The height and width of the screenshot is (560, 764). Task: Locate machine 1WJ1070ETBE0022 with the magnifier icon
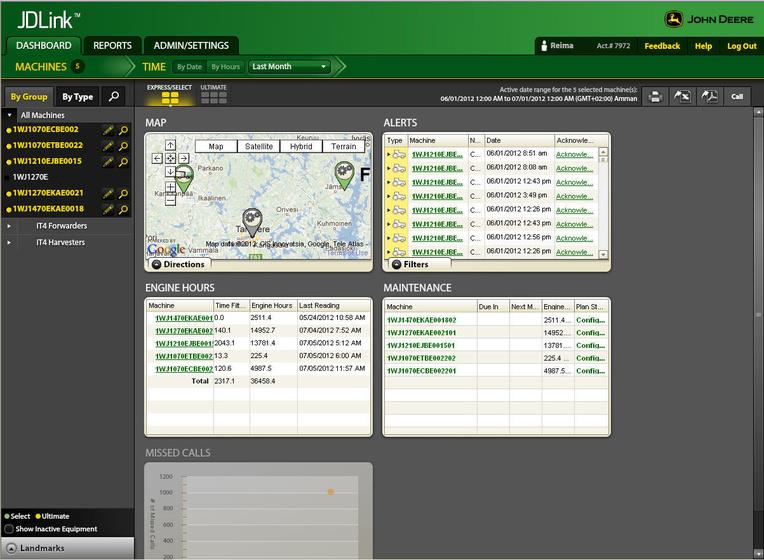tap(124, 146)
